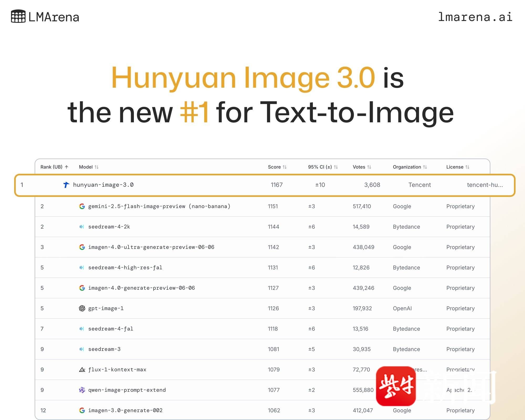Click the Qwen icon next to qwen-image-prompt-extend

tap(82, 390)
